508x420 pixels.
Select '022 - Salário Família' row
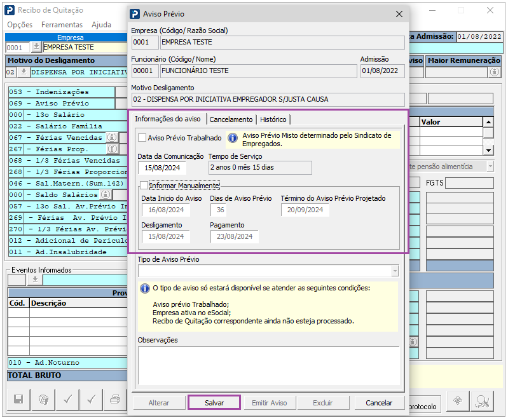68,126
